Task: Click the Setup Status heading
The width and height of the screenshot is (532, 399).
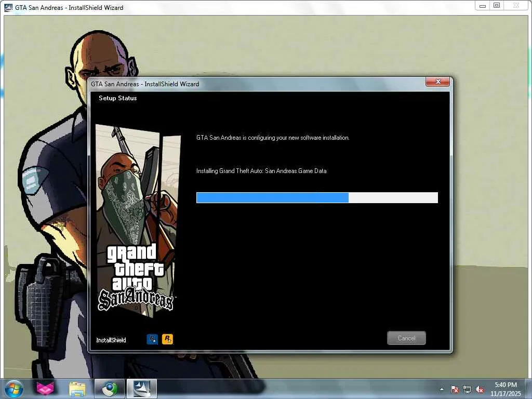Action: [118, 98]
